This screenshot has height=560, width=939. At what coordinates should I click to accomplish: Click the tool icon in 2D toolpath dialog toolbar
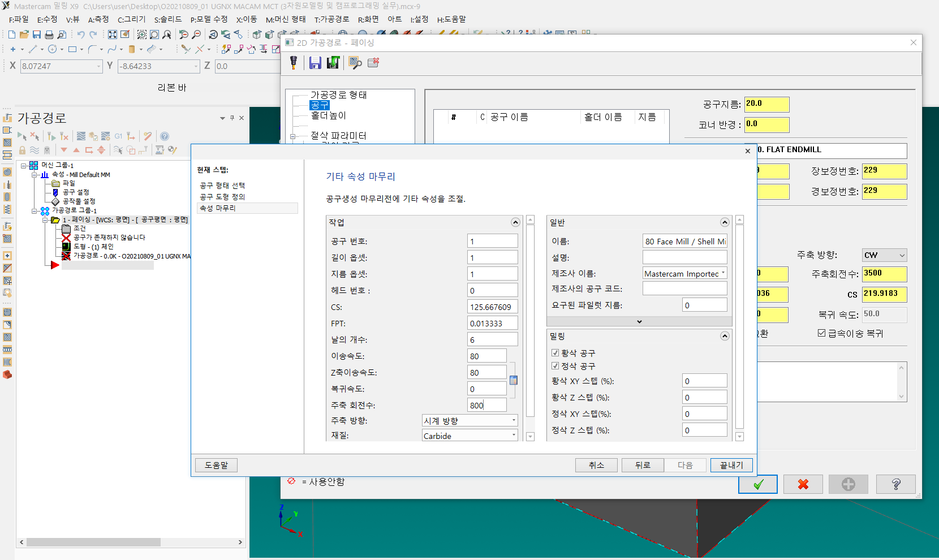tap(294, 63)
